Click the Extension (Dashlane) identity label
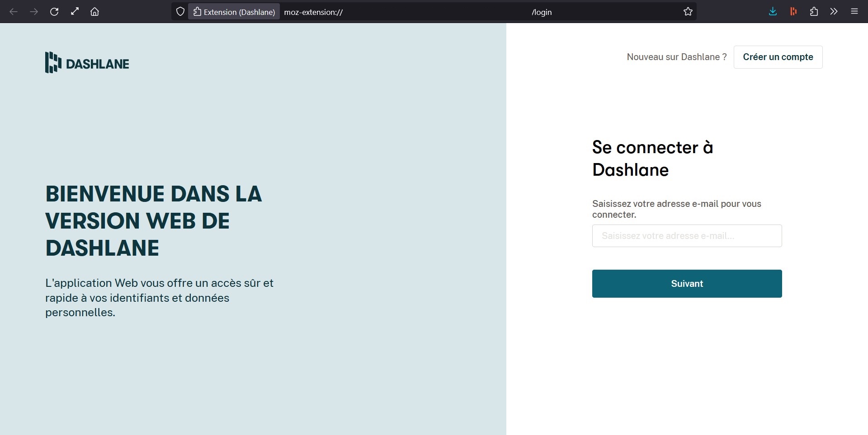 click(234, 12)
